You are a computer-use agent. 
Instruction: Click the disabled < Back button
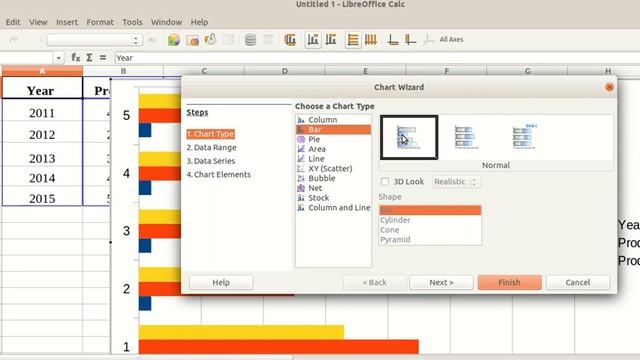click(x=374, y=282)
